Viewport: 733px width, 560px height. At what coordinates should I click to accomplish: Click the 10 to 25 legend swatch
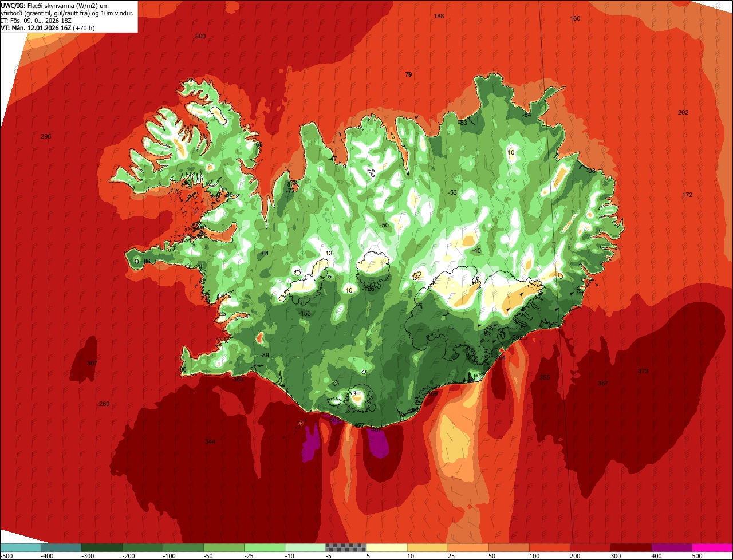click(427, 547)
